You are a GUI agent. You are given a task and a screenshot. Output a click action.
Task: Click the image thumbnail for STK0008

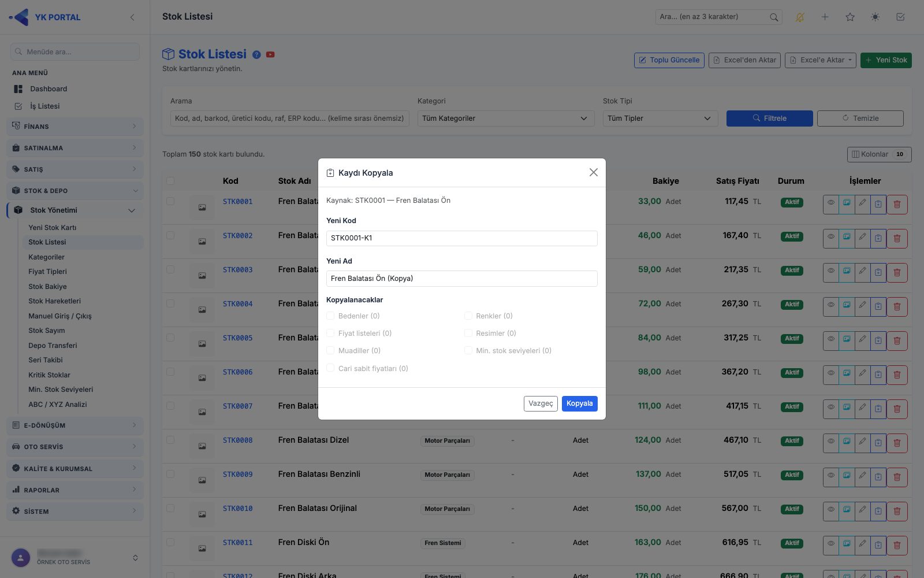(202, 446)
